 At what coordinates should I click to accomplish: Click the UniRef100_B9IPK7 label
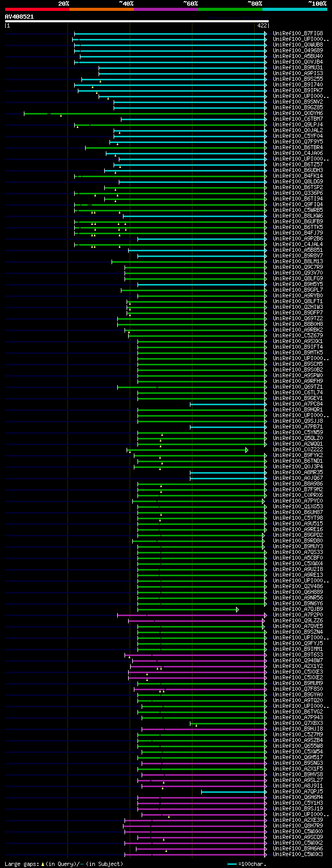[298, 91]
